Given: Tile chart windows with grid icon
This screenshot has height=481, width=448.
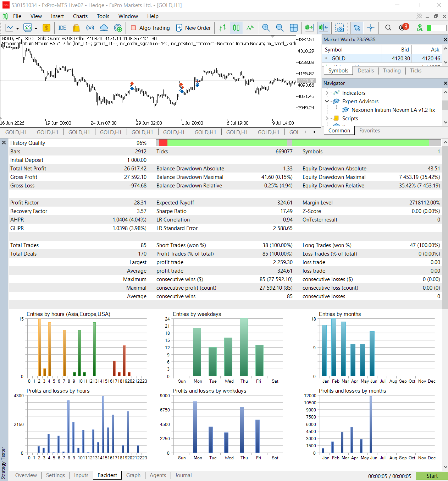Looking at the screenshot, I should pyautogui.click(x=294, y=28).
